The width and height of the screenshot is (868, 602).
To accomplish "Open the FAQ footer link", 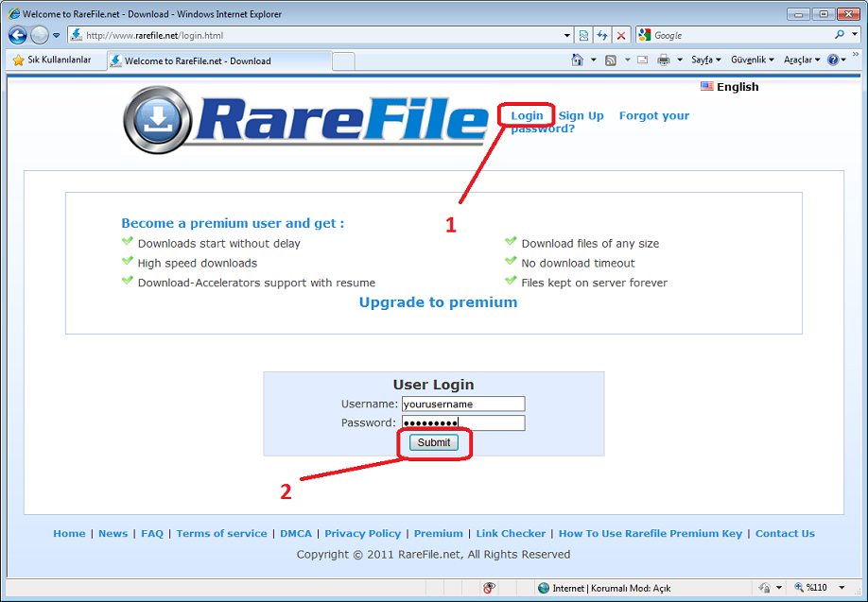I will pos(152,533).
